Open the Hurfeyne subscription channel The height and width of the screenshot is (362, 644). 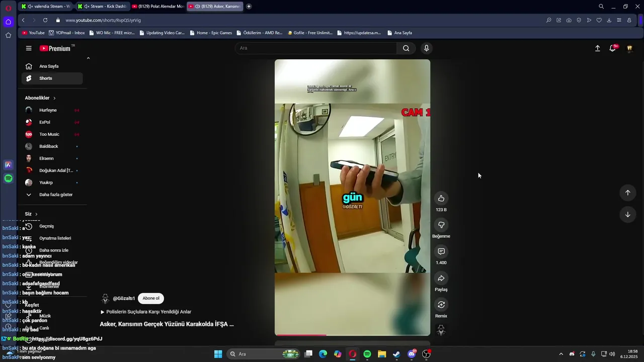coord(52,110)
